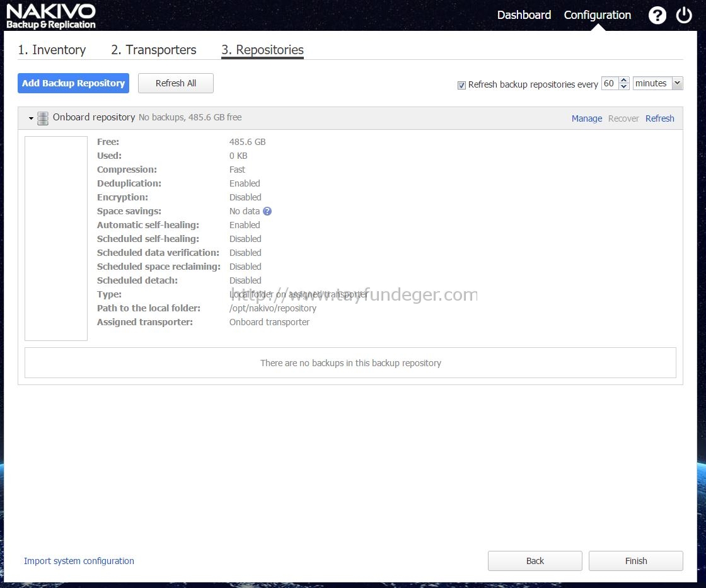
Task: Click the Onboard repository title text
Action: pos(94,117)
